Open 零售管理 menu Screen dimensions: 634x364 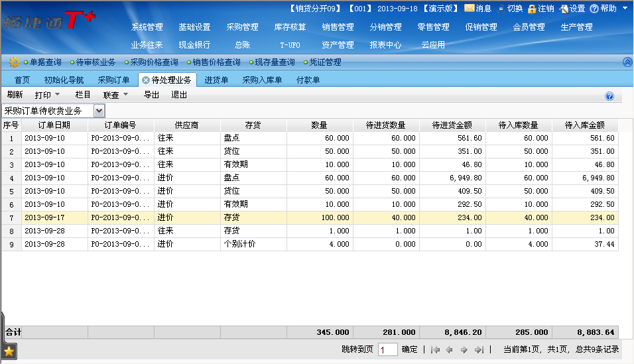coord(433,27)
